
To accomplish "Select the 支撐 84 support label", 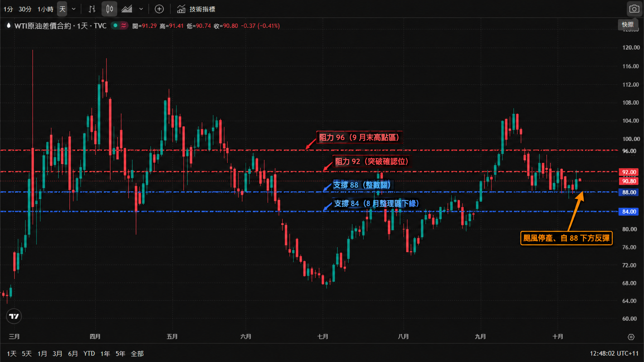I will 376,203.
